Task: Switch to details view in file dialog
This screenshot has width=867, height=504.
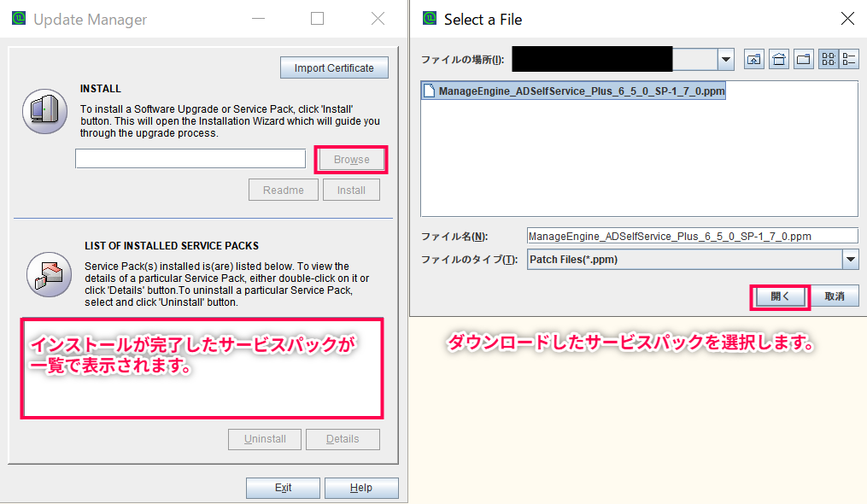Action: pos(849,59)
